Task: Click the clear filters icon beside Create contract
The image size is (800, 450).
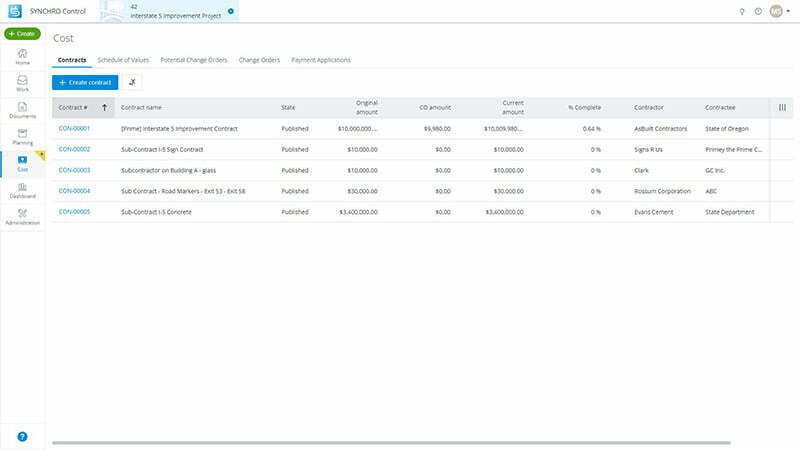Action: [134, 82]
